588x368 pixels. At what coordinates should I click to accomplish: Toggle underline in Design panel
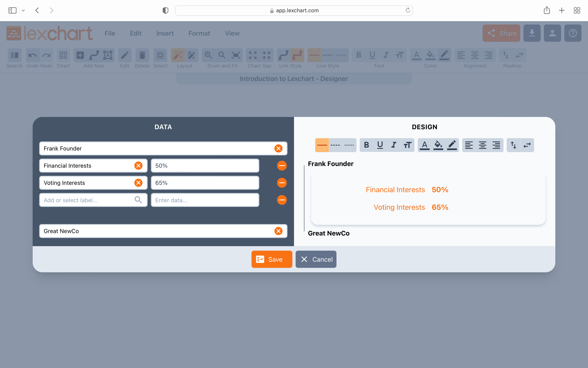(380, 145)
